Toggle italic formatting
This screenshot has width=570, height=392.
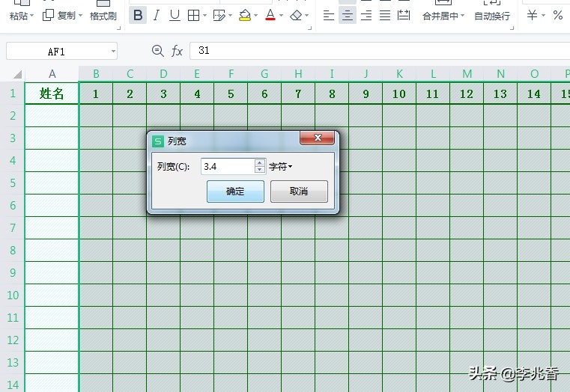pos(157,15)
